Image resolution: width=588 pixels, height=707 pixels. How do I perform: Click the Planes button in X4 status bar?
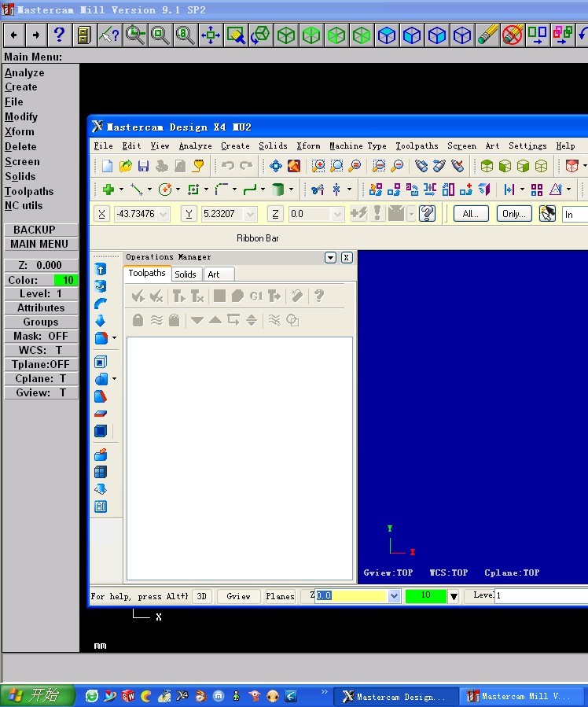pyautogui.click(x=280, y=596)
